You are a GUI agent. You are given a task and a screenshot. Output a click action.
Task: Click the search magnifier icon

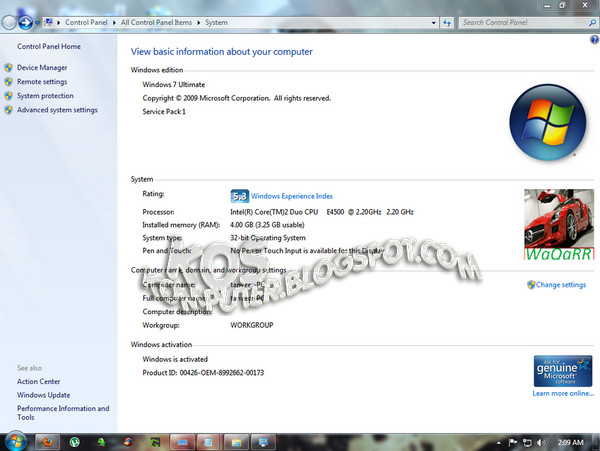tap(592, 23)
